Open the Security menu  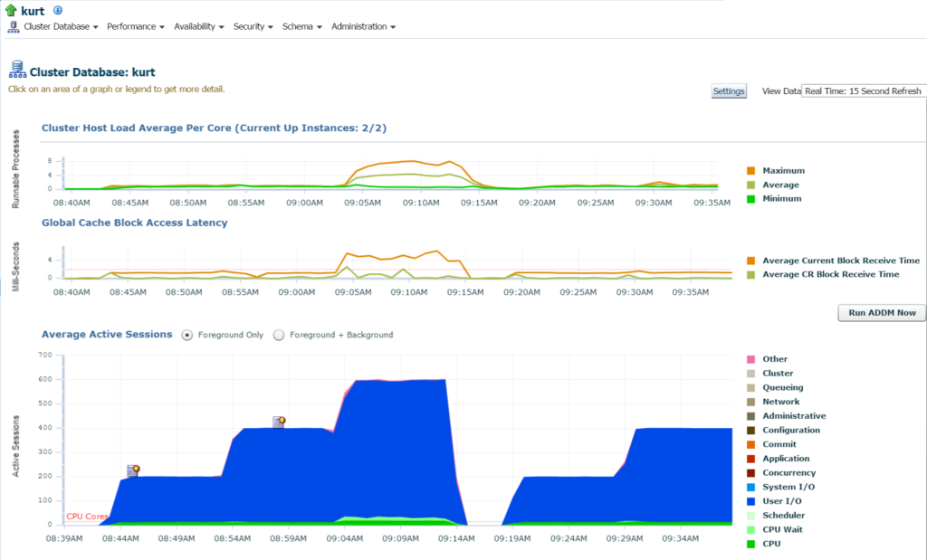click(x=253, y=26)
